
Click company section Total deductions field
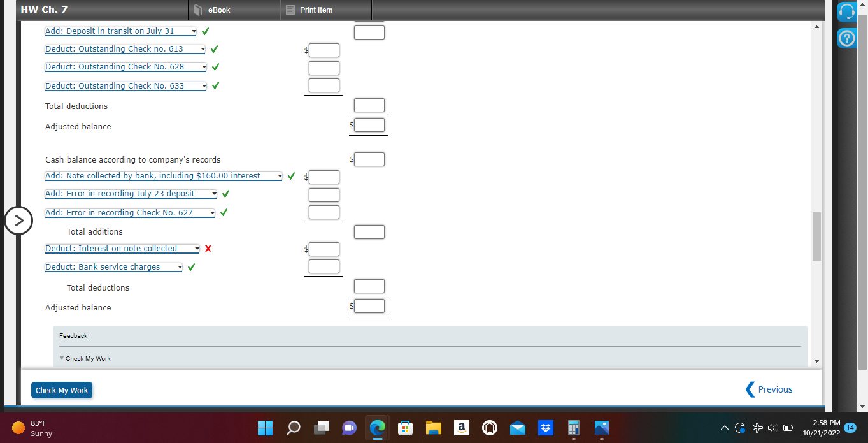[369, 286]
